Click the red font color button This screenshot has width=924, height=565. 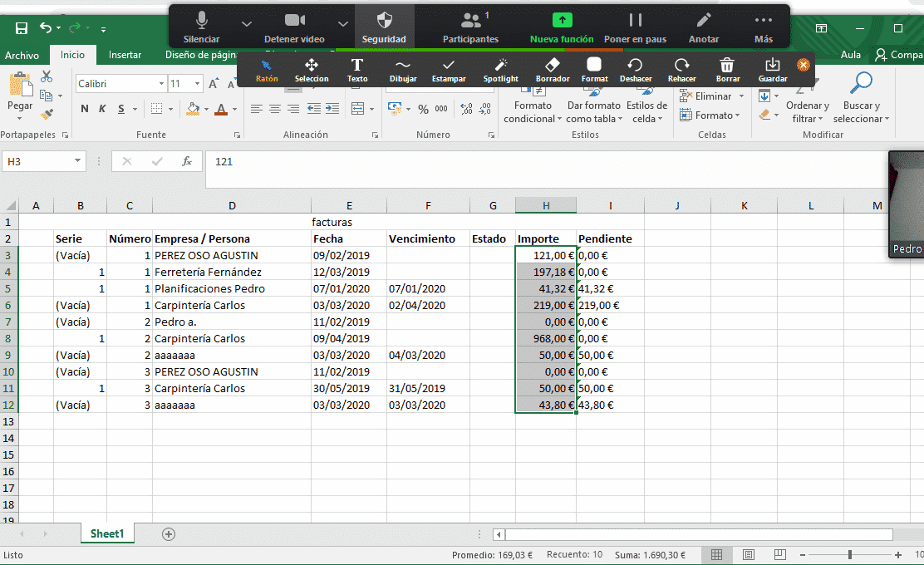(221, 109)
